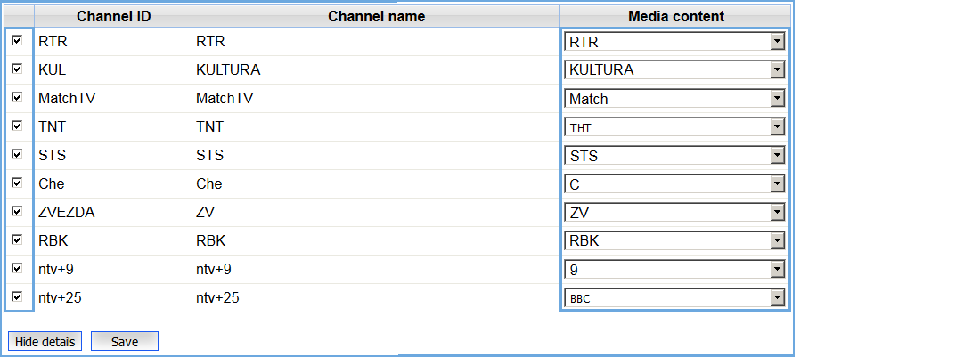Open the RBK media content dropdown
This screenshot has height=357, width=980.
click(x=674, y=241)
